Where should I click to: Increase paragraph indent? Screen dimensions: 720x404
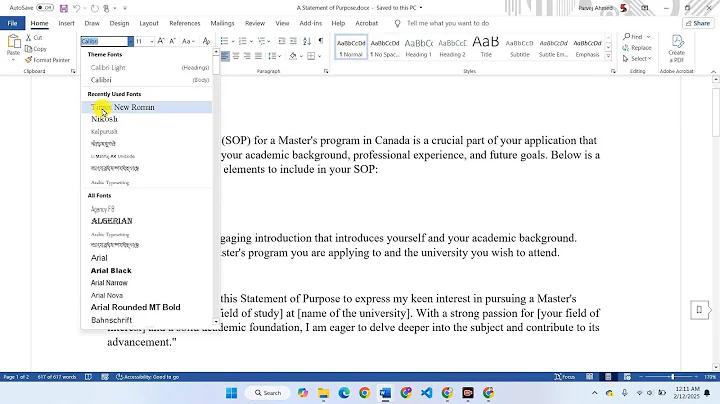tap(293, 41)
